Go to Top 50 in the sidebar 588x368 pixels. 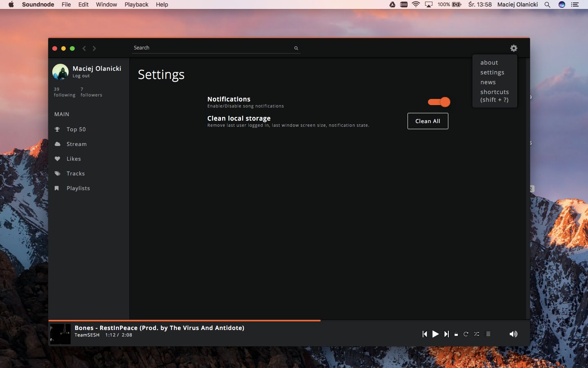click(76, 129)
